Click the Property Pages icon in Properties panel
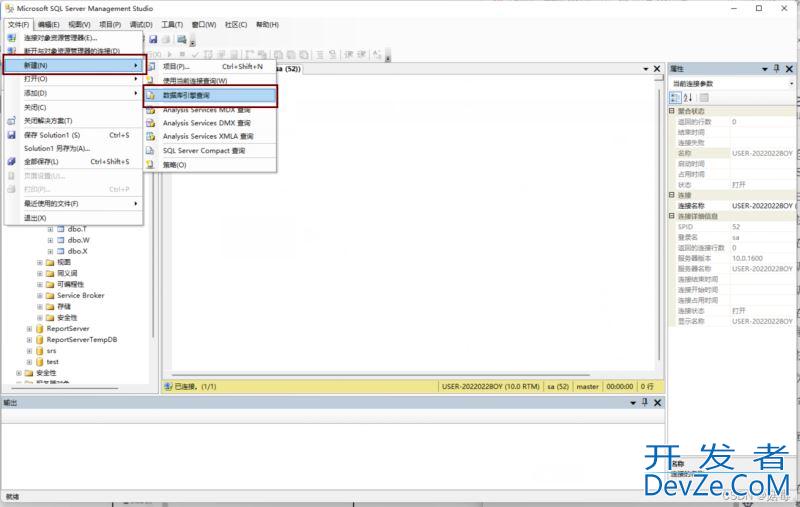 click(x=704, y=97)
